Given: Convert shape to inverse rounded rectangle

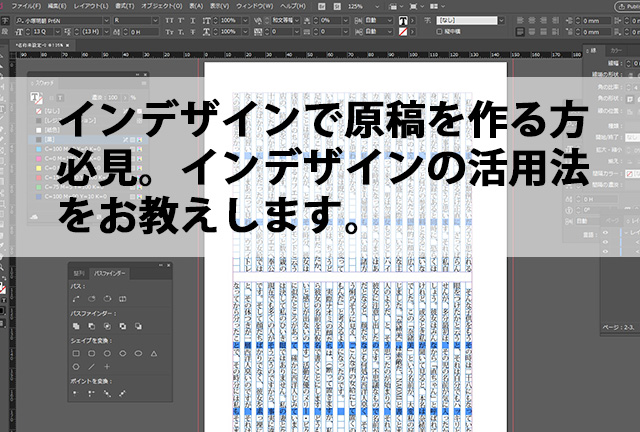Looking at the screenshot, I should (x=122, y=353).
